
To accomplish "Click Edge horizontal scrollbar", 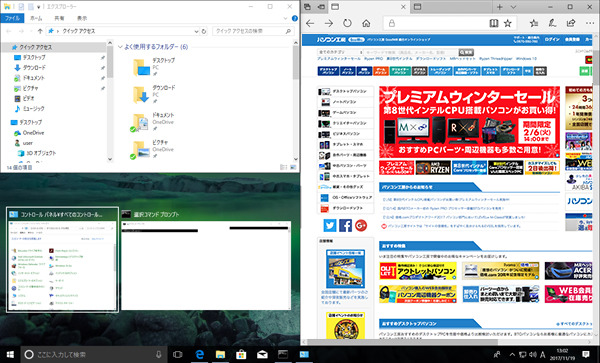I will [x=403, y=342].
